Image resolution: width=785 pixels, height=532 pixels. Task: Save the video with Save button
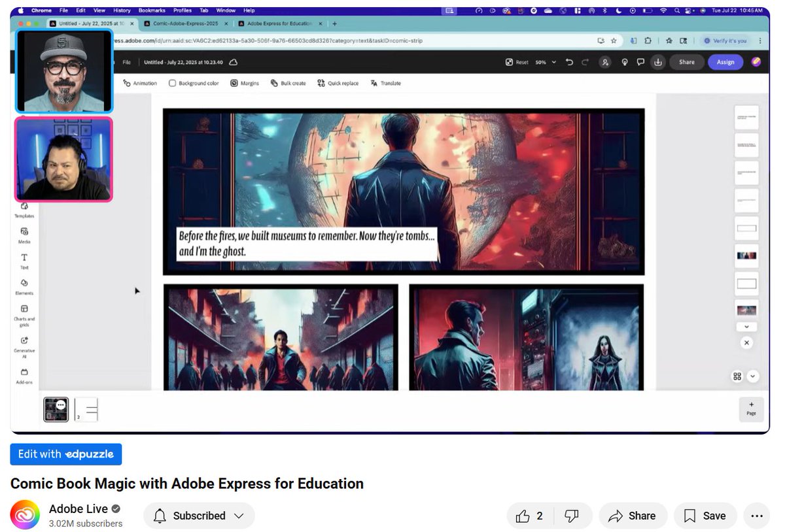705,516
